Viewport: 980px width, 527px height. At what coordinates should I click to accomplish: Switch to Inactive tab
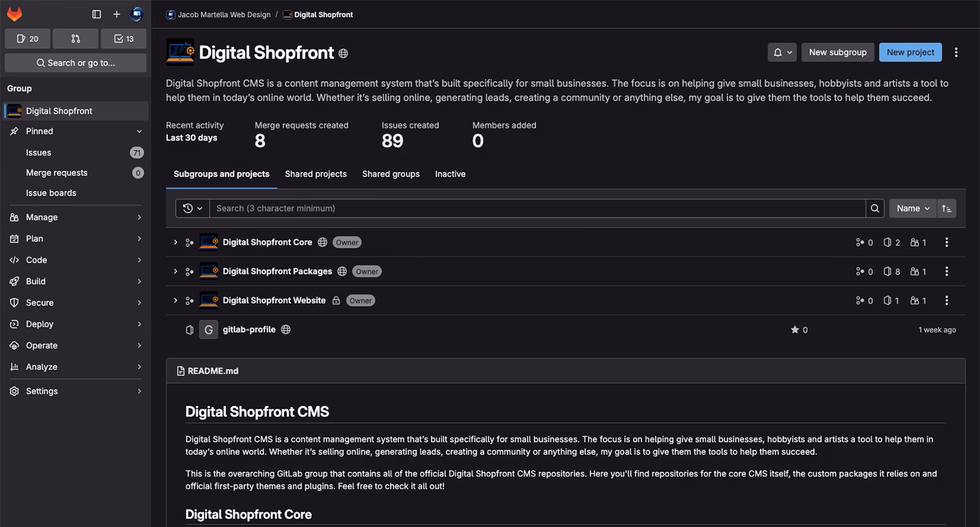click(x=450, y=174)
